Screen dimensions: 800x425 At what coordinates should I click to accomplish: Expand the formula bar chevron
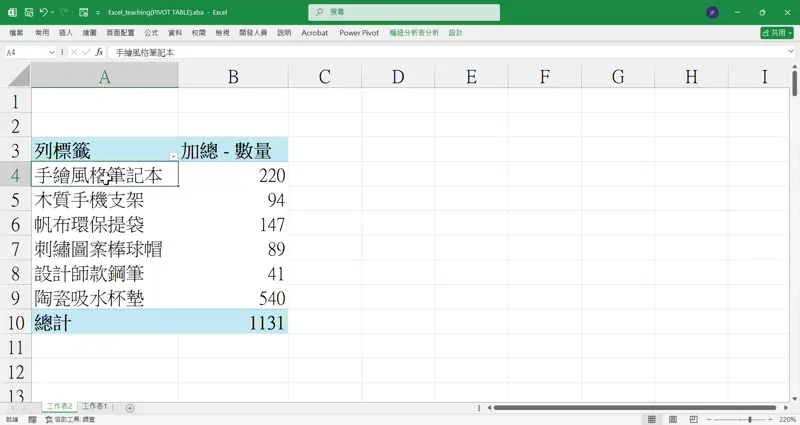click(x=791, y=52)
